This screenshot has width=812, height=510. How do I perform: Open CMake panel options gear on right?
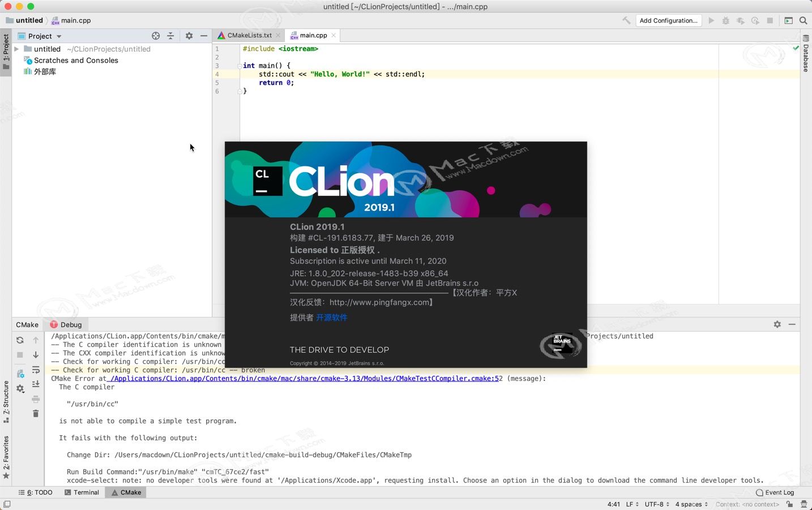(x=777, y=324)
